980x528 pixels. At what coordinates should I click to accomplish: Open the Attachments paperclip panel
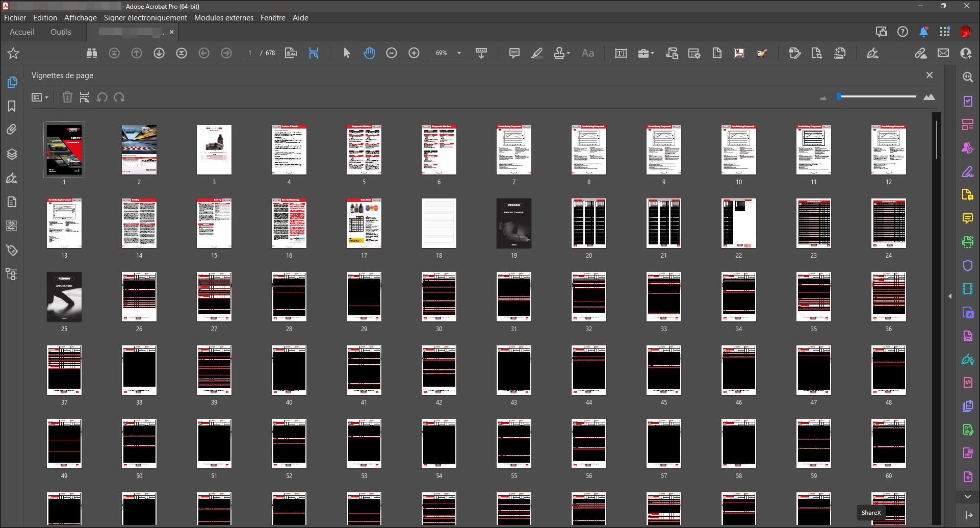point(12,130)
